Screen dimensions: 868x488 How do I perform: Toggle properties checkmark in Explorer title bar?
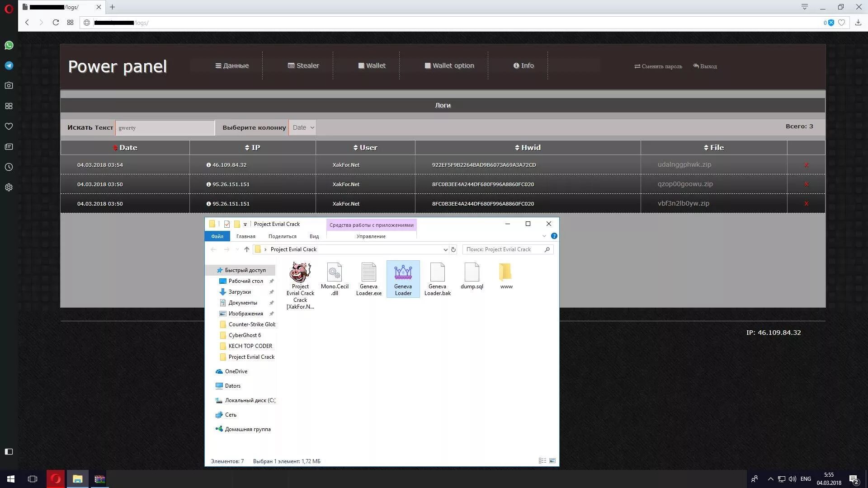click(x=227, y=224)
